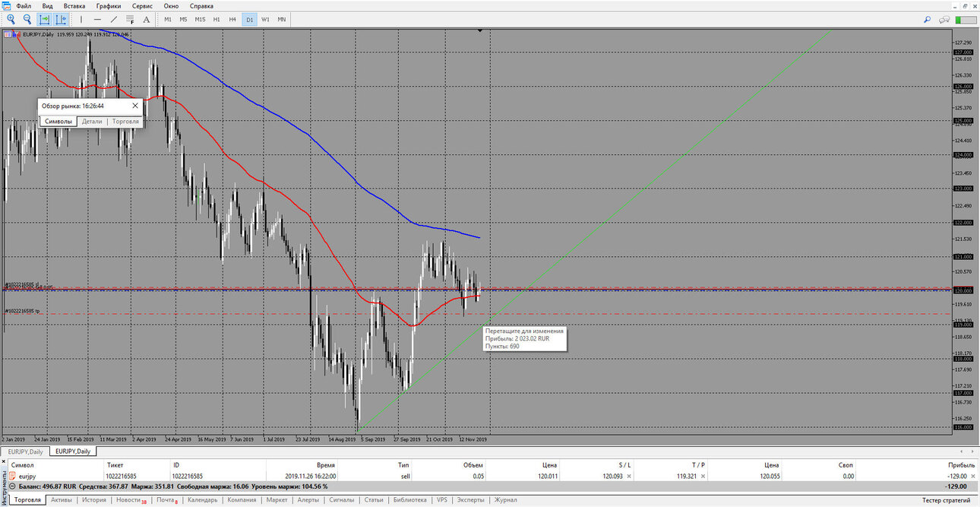
Task: Switch chart to W1 timeframe
Action: click(x=265, y=19)
